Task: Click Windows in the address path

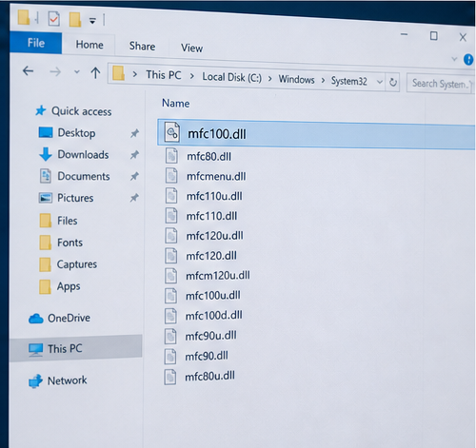Action: click(x=296, y=79)
